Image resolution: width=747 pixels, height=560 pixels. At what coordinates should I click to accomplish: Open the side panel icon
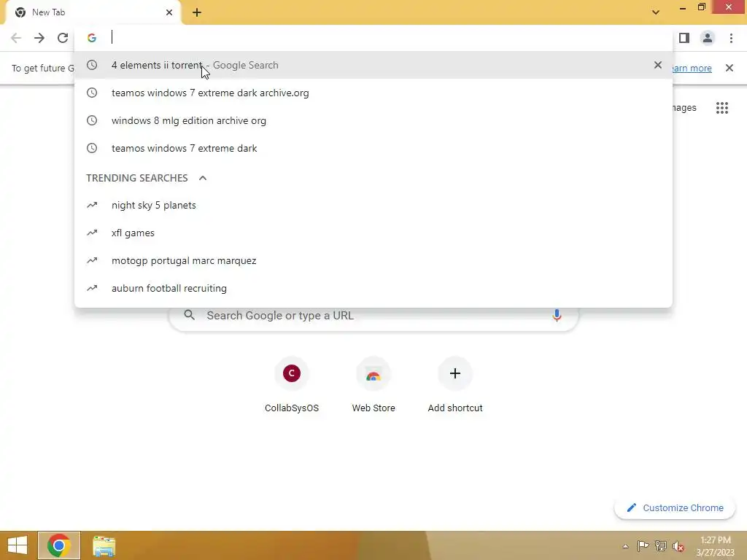[x=684, y=38]
